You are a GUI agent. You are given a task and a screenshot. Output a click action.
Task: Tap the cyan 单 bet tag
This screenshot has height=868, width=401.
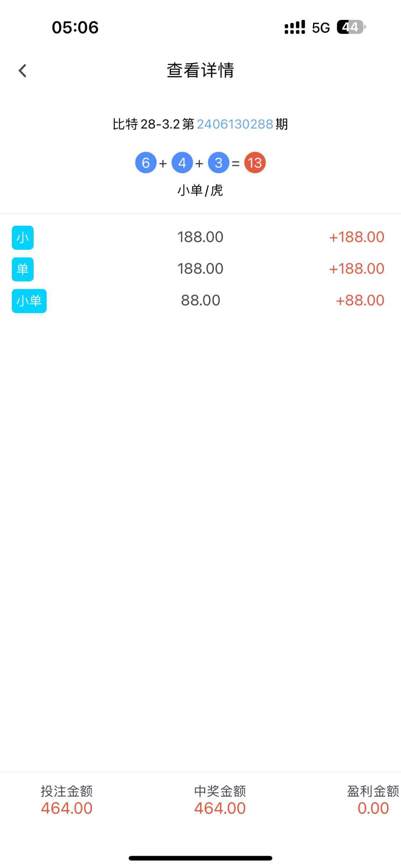pos(22,269)
